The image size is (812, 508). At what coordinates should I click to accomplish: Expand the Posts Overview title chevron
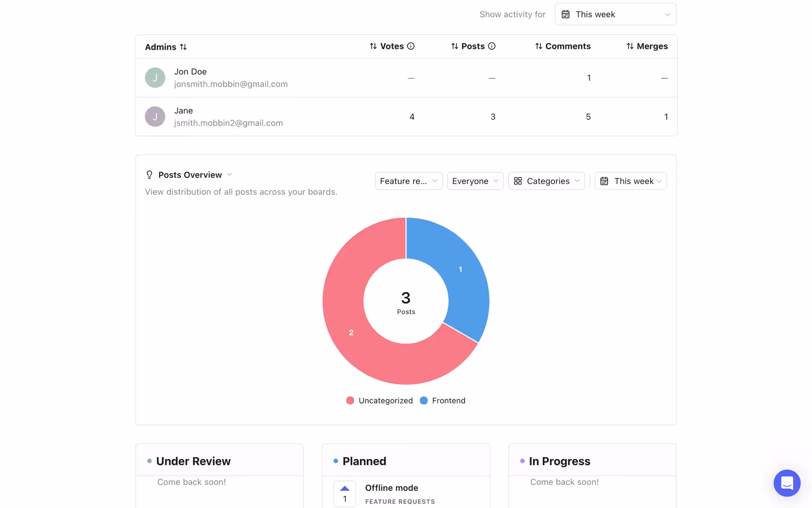pos(230,174)
